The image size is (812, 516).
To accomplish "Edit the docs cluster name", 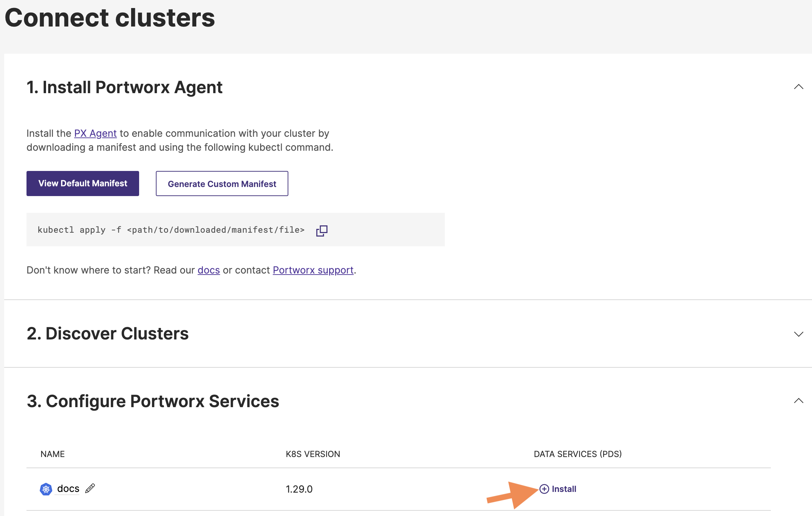I will 90,488.
